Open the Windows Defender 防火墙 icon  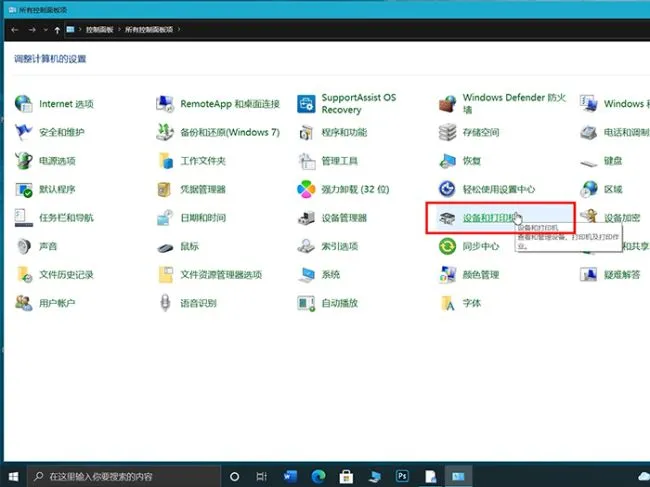tap(448, 103)
